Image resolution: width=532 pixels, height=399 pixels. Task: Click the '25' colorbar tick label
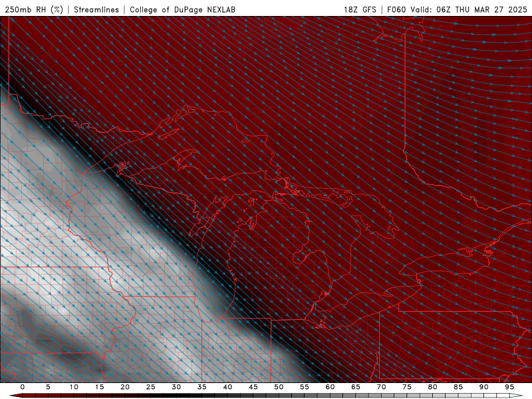pos(151,387)
